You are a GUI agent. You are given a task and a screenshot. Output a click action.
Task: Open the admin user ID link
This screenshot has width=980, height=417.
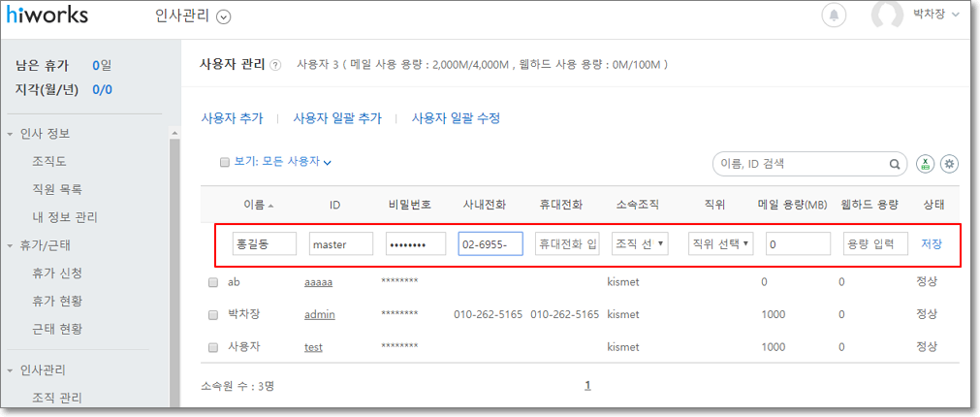click(x=319, y=315)
